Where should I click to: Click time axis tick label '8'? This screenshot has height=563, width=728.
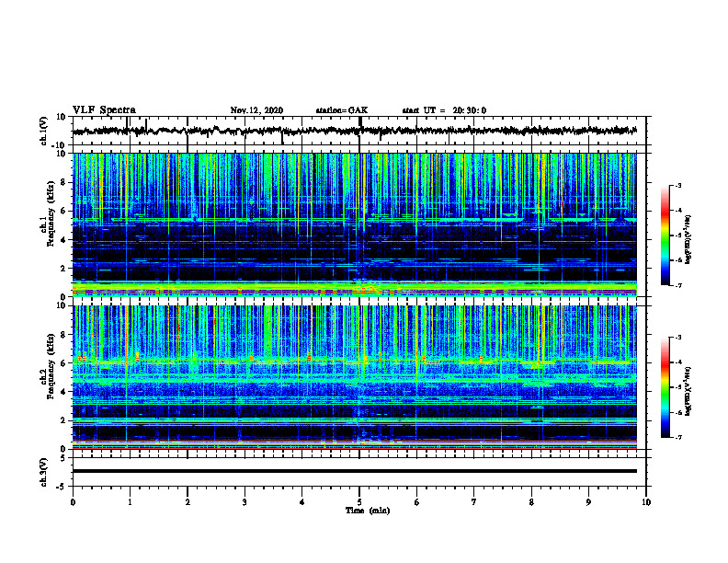(x=531, y=502)
